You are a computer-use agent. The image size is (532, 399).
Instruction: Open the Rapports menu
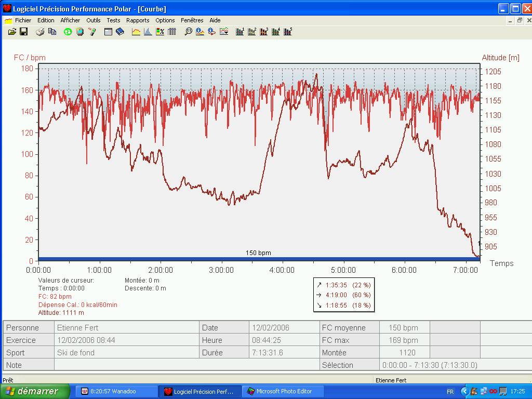pos(138,20)
